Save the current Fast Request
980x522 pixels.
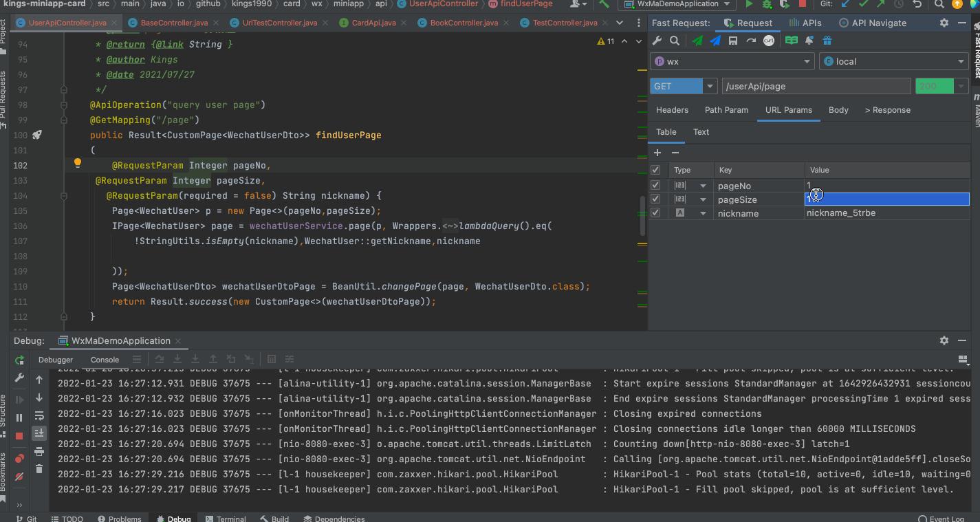(733, 41)
